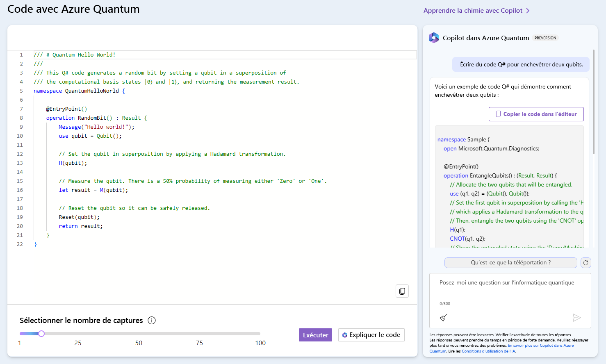Click slider label 75
Viewport: 606px width, 364px height.
pyautogui.click(x=199, y=343)
